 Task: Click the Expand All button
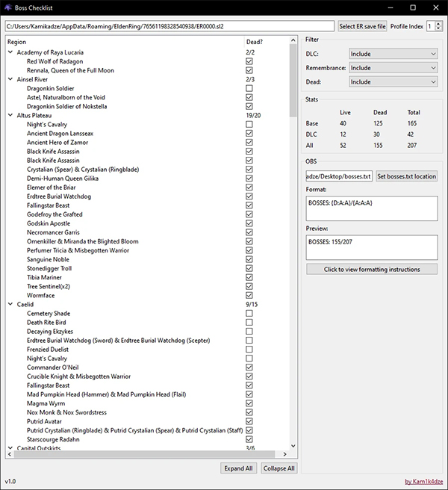pyautogui.click(x=238, y=468)
